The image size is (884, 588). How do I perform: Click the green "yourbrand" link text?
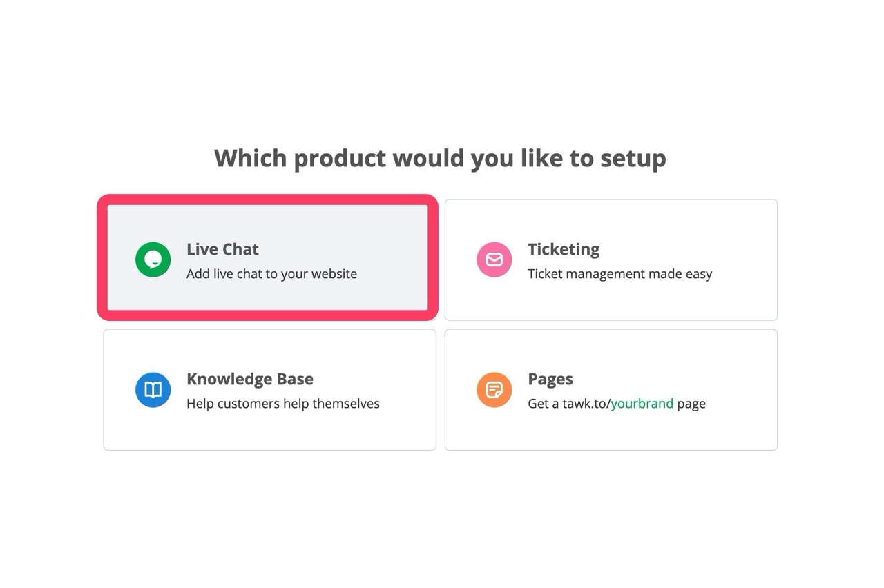pyautogui.click(x=642, y=404)
